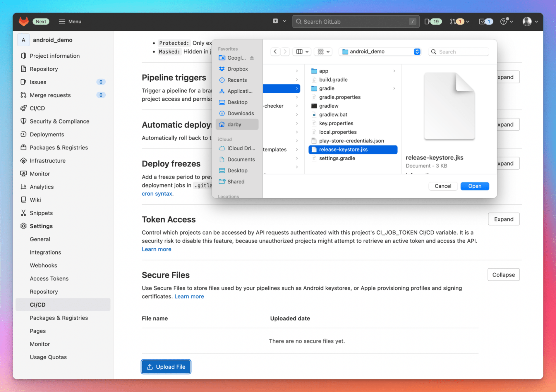Open the android_demo folder path dropdown
Image resolution: width=556 pixels, height=392 pixels.
pos(380,51)
